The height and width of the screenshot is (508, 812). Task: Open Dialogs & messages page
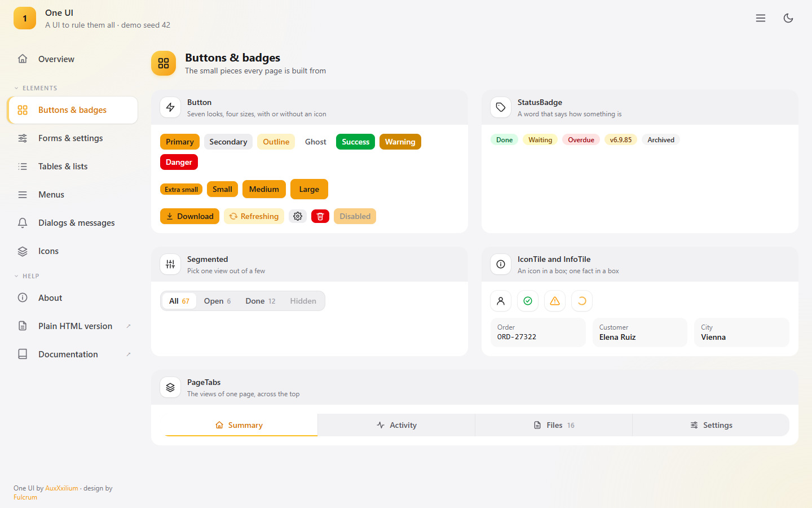(72, 223)
